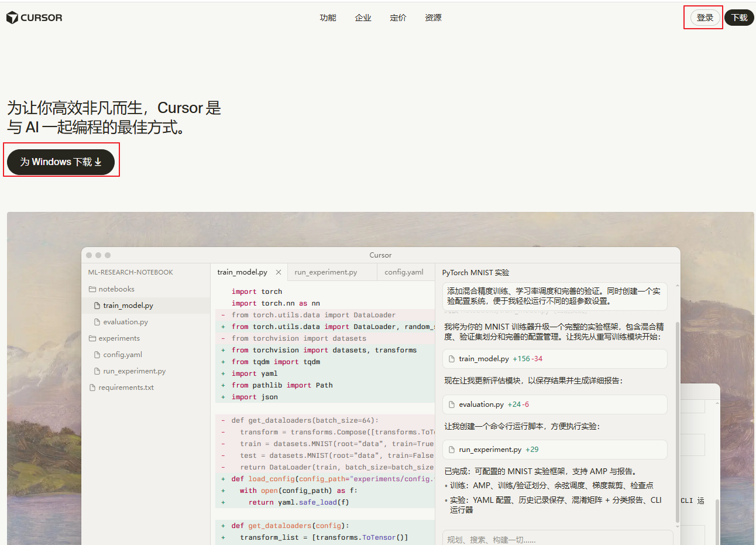The height and width of the screenshot is (545, 756).
Task: Go to the 定价 page
Action: point(398,18)
